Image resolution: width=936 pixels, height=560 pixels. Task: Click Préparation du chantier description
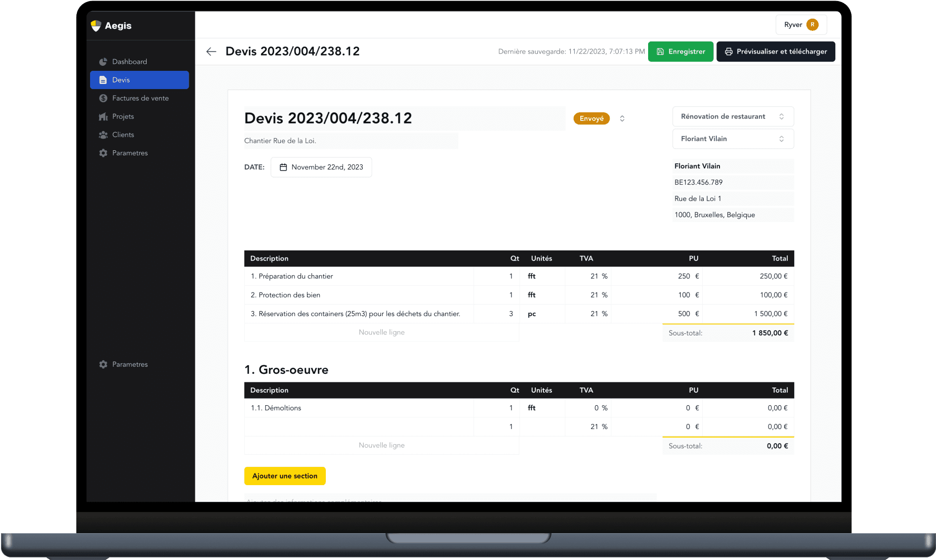(359, 276)
